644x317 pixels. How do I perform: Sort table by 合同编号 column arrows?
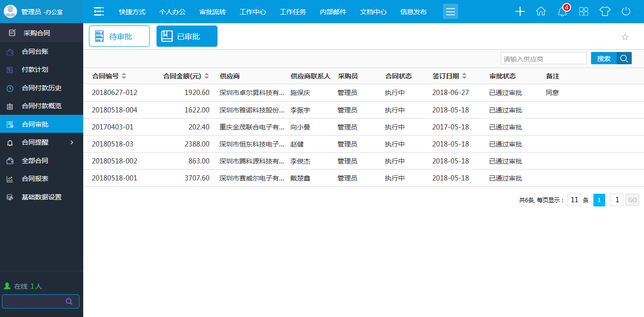pyautogui.click(x=123, y=75)
